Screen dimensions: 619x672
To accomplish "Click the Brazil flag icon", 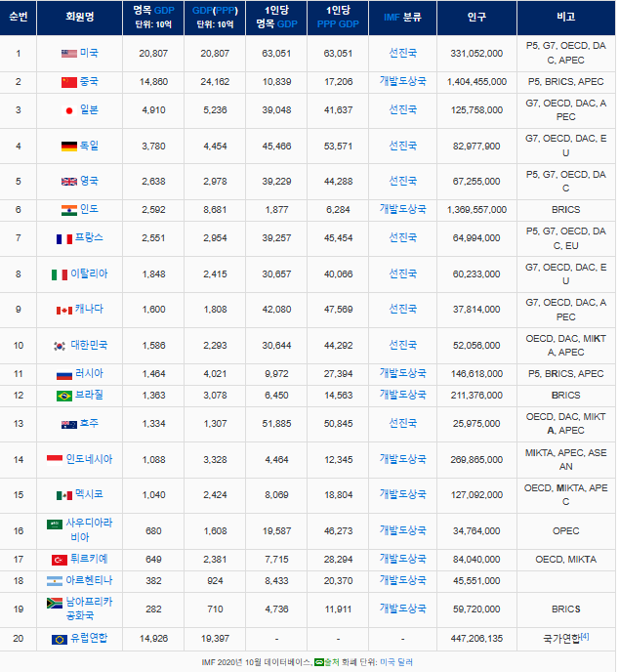I will pos(64,396).
